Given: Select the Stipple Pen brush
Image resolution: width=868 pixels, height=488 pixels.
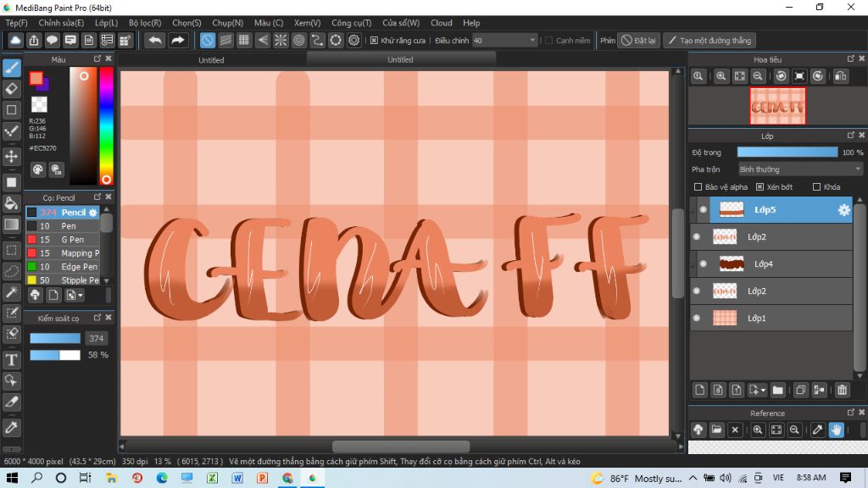Looking at the screenshot, I should coord(63,280).
